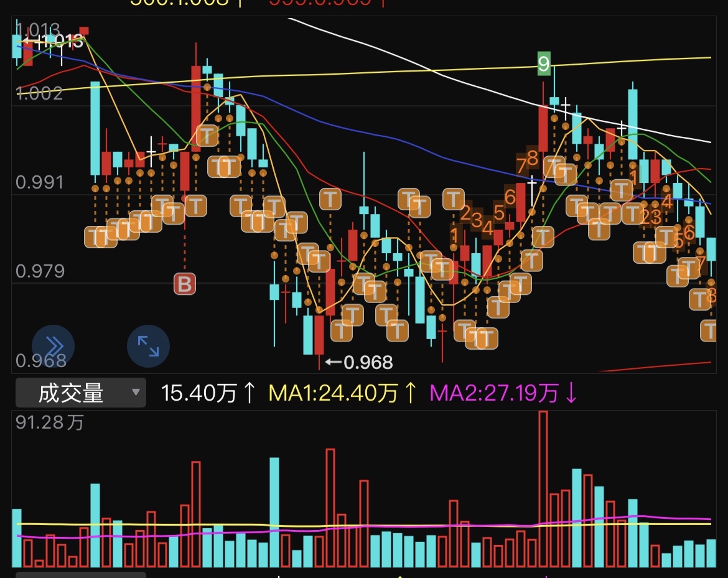Tap the green 9 sequence marker

[544, 63]
